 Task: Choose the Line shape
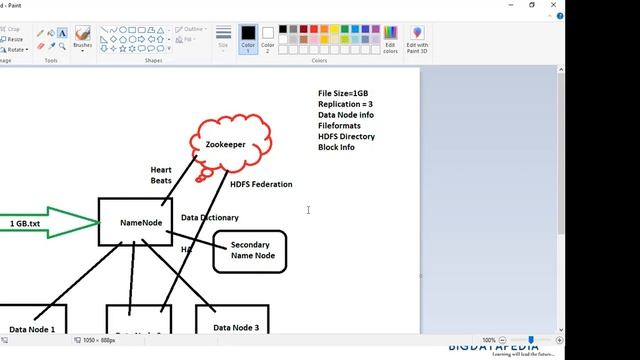[104, 30]
